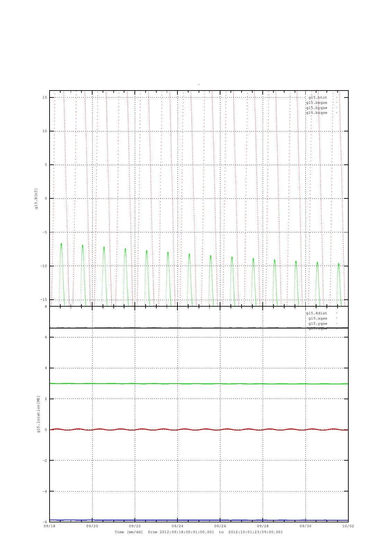
Task: Click the -4 tick on location axis
Action: tap(45, 491)
